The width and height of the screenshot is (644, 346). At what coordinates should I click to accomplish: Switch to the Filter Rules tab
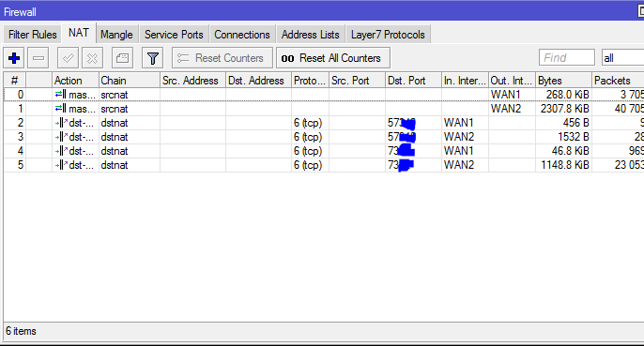point(33,35)
